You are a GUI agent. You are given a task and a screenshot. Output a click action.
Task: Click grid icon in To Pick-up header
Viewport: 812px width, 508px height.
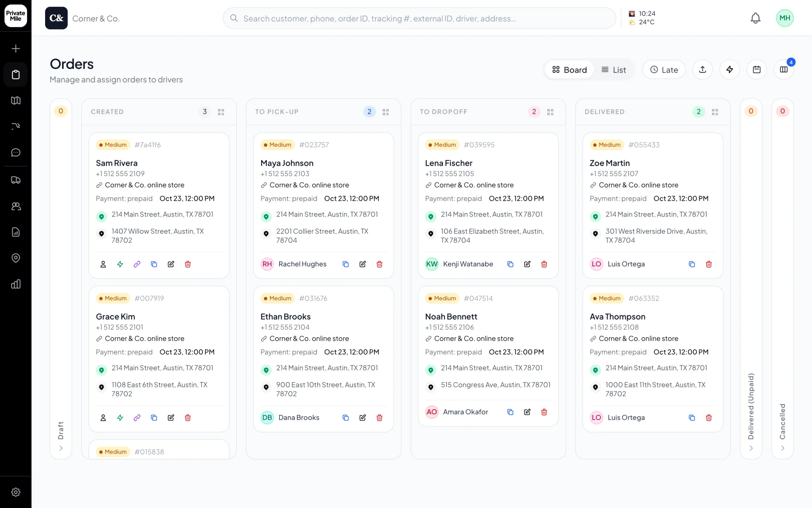(386, 112)
